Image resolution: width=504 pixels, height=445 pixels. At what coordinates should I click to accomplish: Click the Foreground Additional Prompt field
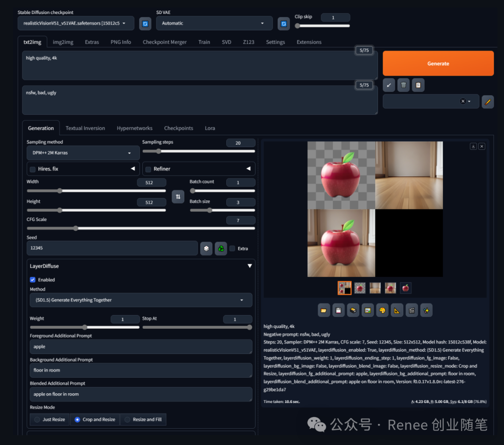[x=140, y=347]
